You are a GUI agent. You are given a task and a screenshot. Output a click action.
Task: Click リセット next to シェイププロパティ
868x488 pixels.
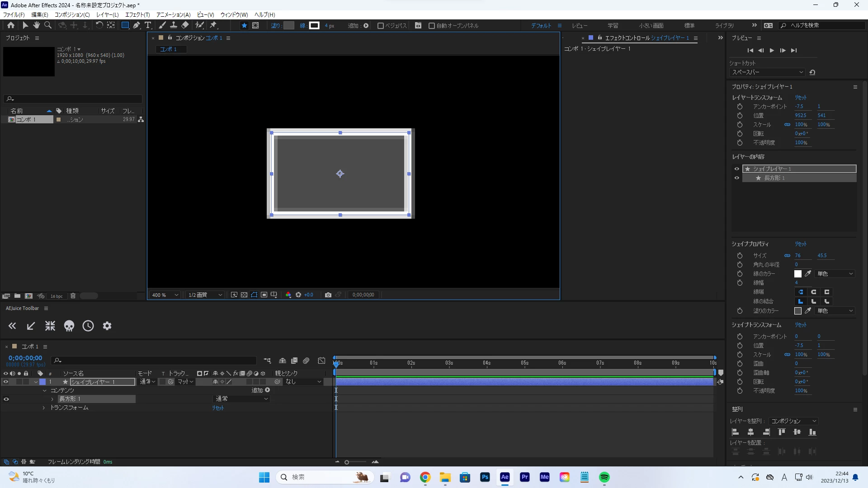801,244
